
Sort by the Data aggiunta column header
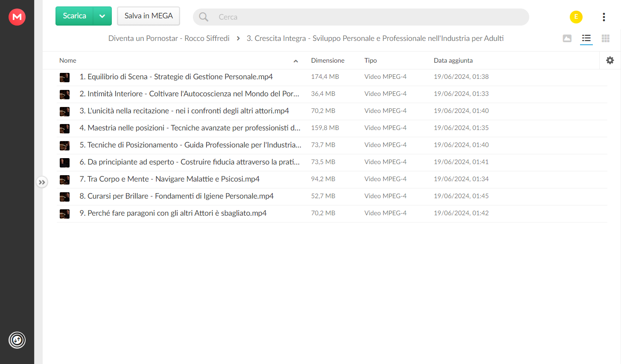click(453, 61)
